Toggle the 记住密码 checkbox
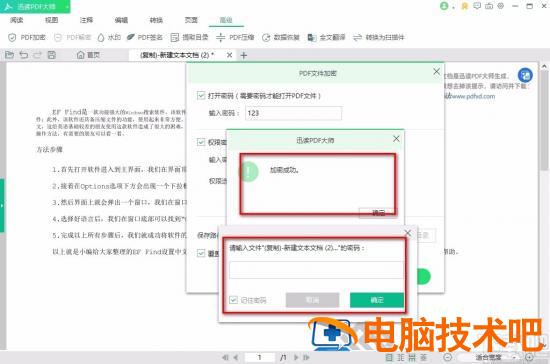Image resolution: width=550 pixels, height=364 pixels. 234,300
